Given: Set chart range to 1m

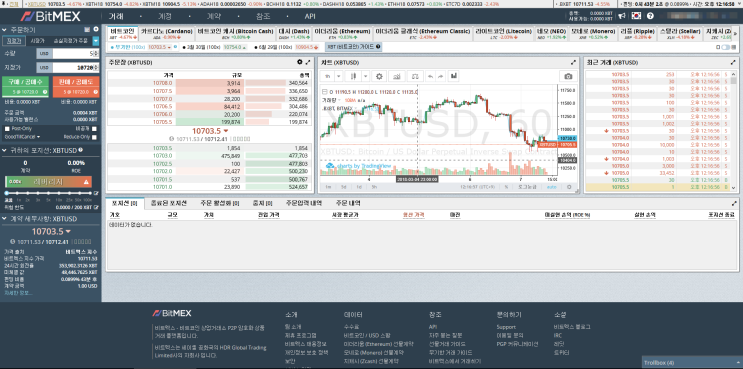Looking at the screenshot, I should pyautogui.click(x=328, y=187).
